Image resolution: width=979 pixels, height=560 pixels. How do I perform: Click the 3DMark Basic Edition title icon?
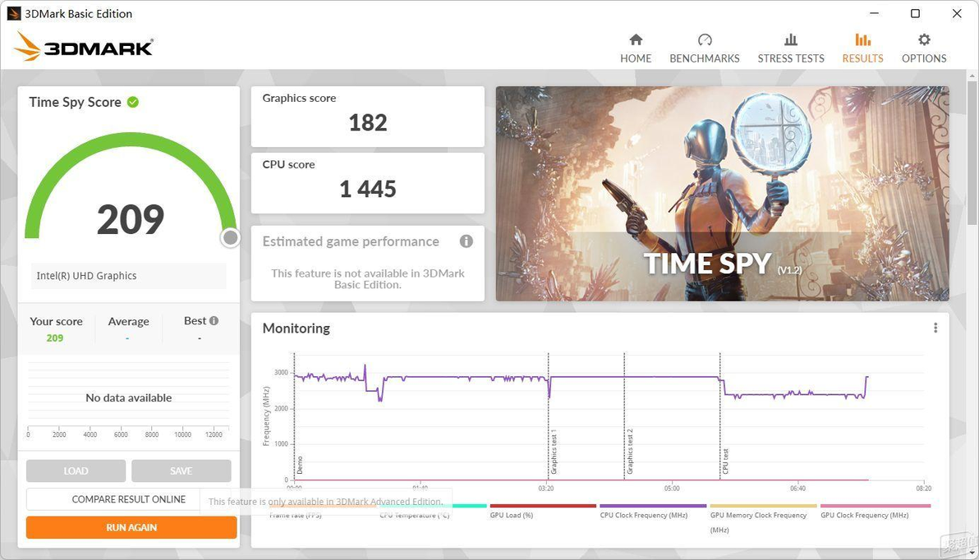(14, 13)
